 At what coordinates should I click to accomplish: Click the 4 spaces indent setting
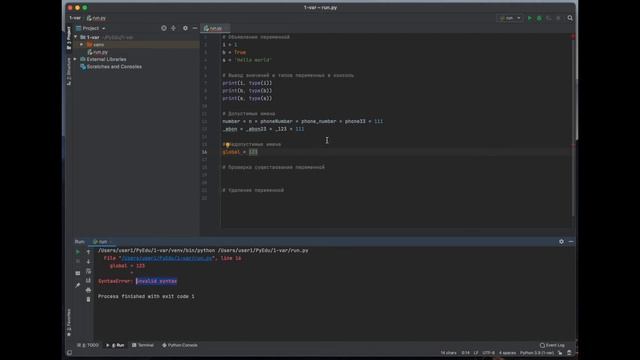tap(507, 353)
